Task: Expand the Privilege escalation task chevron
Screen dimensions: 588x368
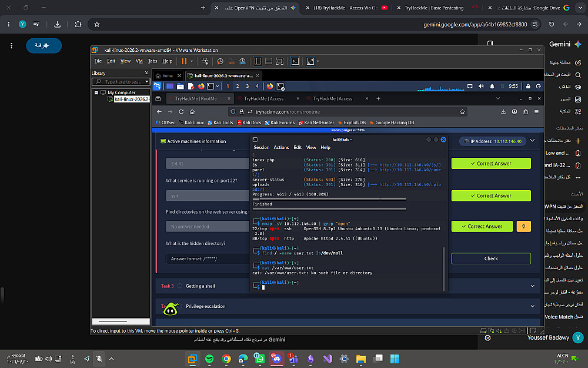Action: click(533, 306)
